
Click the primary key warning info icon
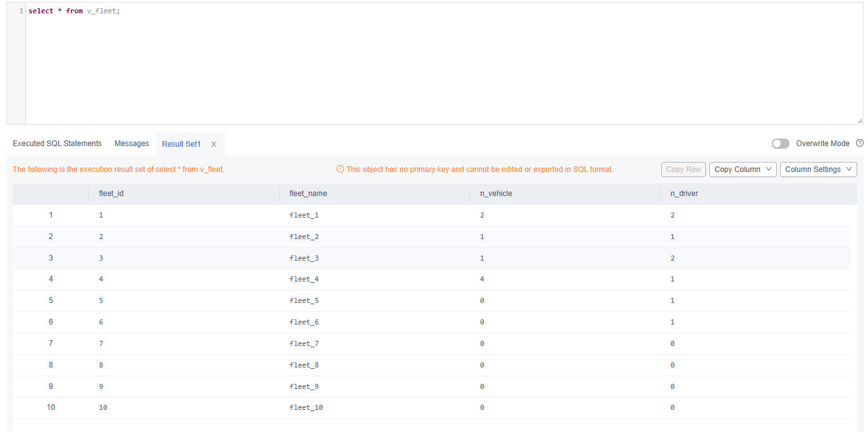coord(340,170)
